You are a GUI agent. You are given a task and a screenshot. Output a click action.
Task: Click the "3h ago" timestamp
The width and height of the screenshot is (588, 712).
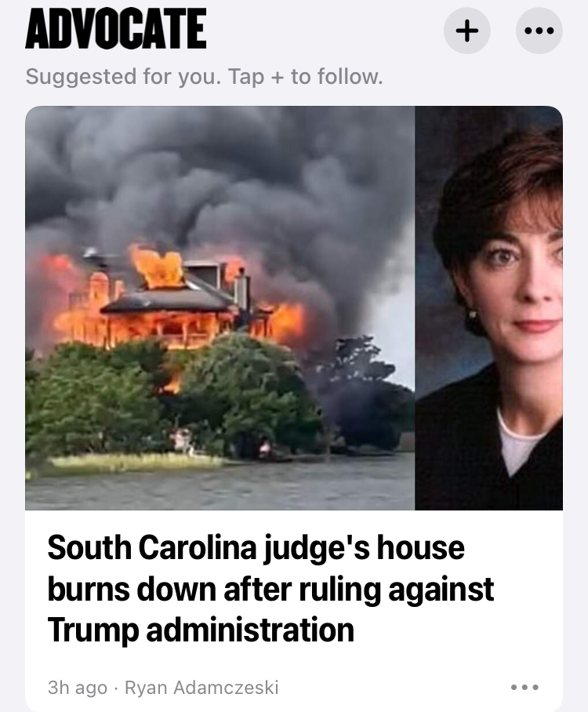click(x=78, y=688)
